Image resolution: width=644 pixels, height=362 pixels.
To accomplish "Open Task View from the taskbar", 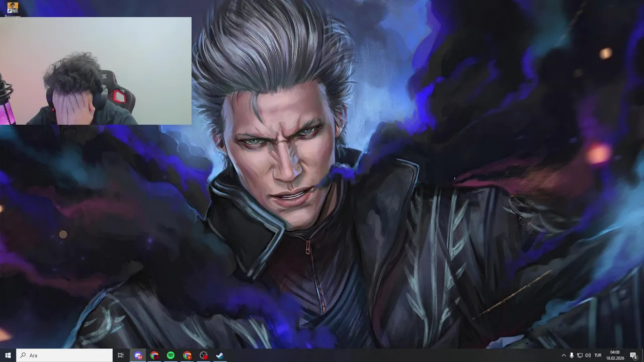I will (121, 355).
